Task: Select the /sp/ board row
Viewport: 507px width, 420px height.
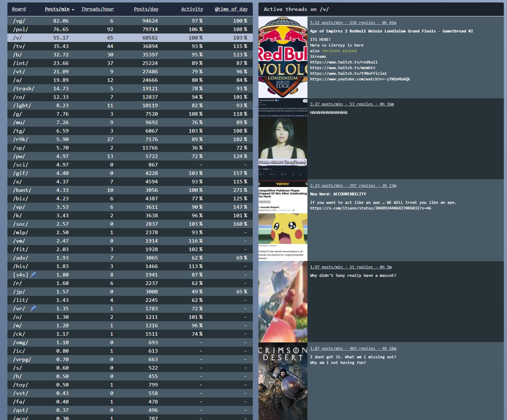Action: [x=130, y=148]
